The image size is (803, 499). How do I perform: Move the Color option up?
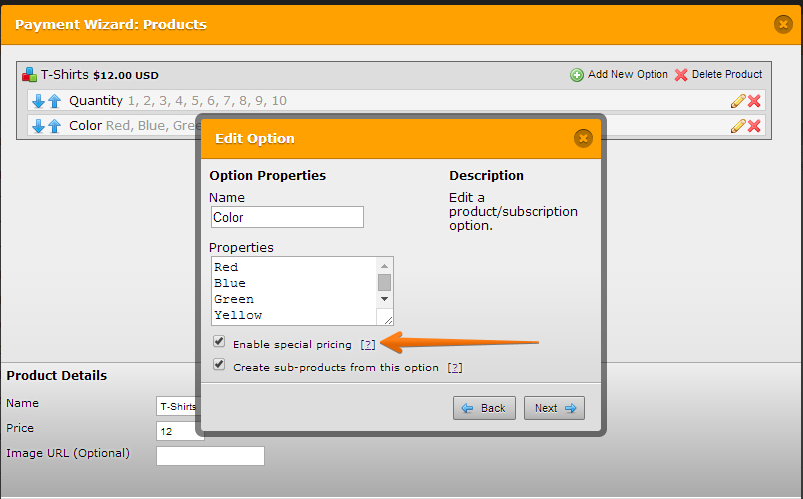coord(54,126)
